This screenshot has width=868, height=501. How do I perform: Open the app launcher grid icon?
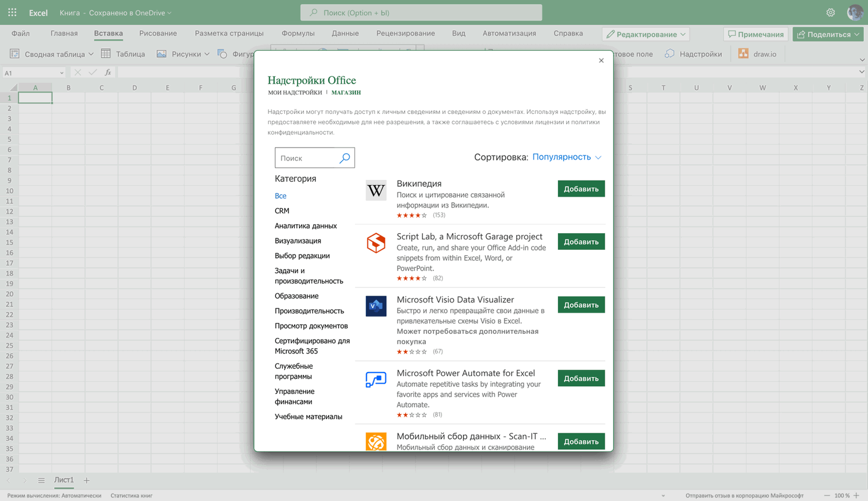[x=12, y=12]
